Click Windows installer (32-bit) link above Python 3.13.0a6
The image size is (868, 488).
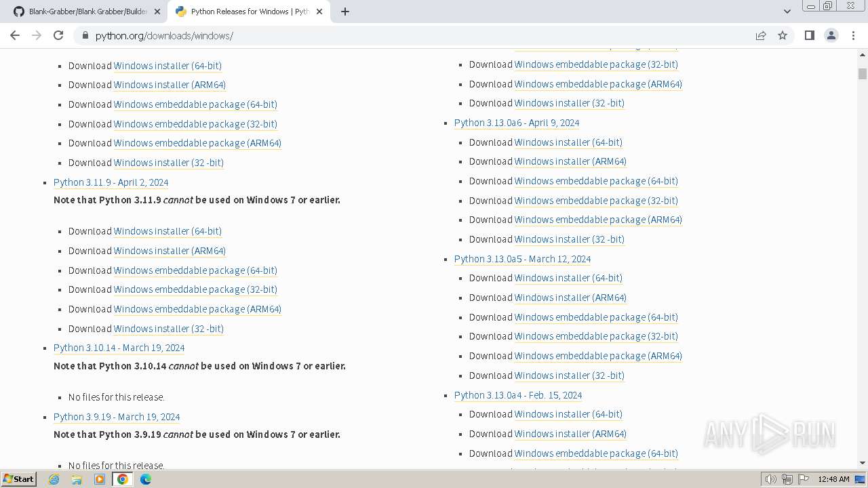point(570,103)
